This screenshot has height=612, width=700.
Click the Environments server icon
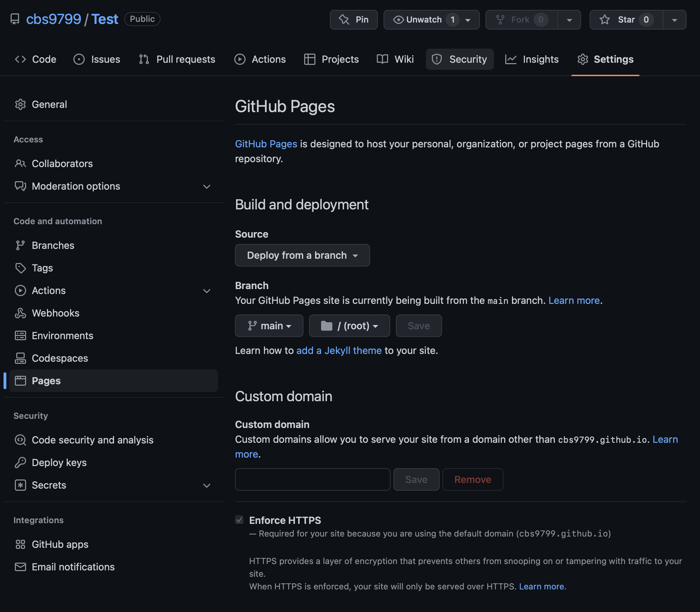[x=20, y=336]
